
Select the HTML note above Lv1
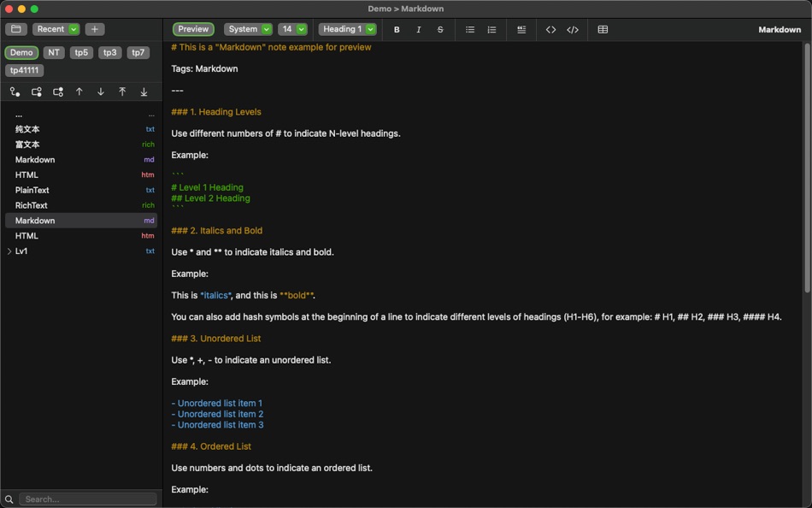(x=81, y=235)
